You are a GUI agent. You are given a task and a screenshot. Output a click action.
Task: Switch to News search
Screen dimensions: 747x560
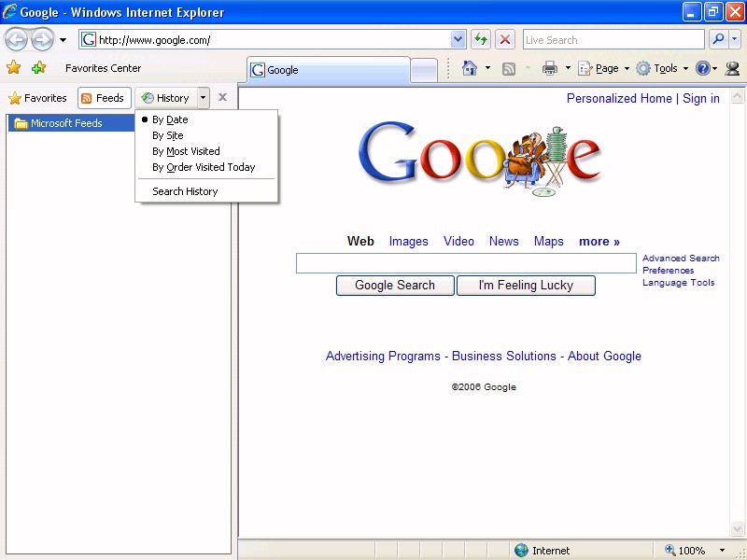tap(503, 242)
